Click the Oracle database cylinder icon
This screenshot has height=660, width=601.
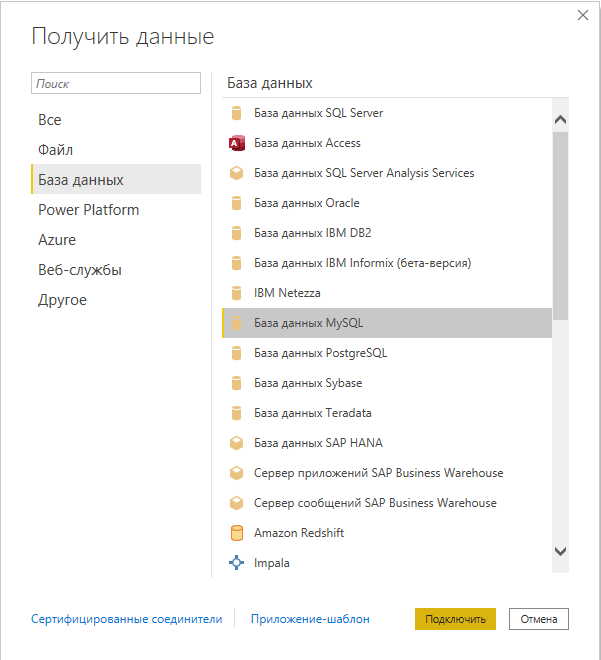point(237,203)
